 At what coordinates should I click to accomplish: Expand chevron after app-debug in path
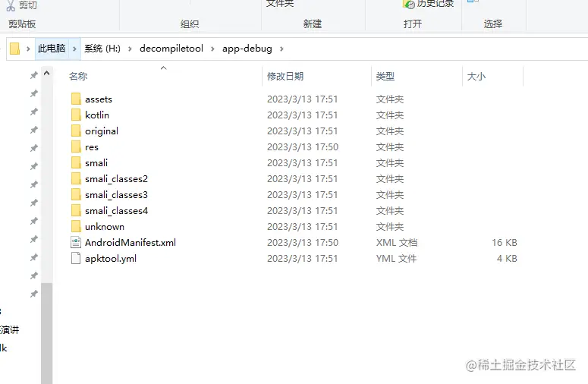point(281,49)
